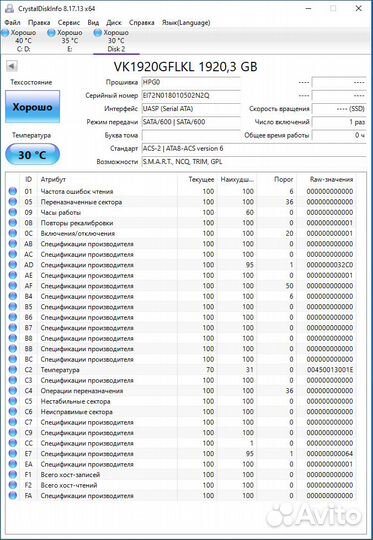Click the previous disk arrow button
Image resolution: width=373 pixels, height=540 pixels.
(x=12, y=66)
